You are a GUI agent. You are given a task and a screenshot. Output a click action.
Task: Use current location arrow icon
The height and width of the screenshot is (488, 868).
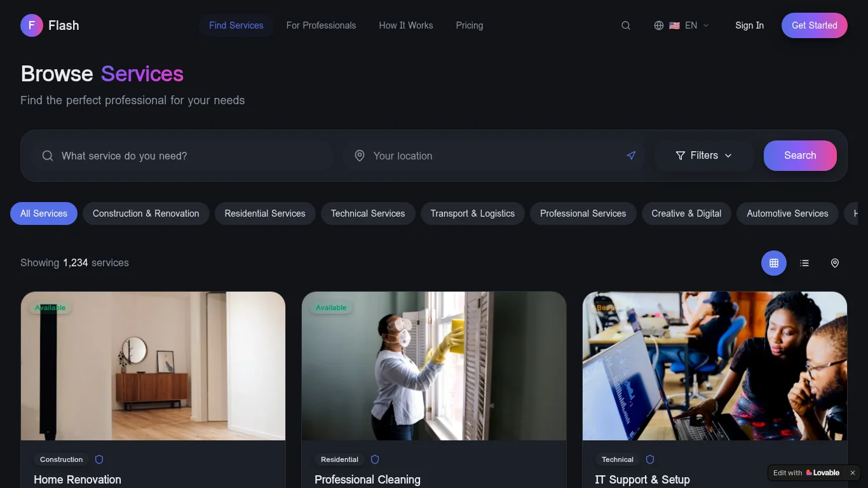coord(631,156)
